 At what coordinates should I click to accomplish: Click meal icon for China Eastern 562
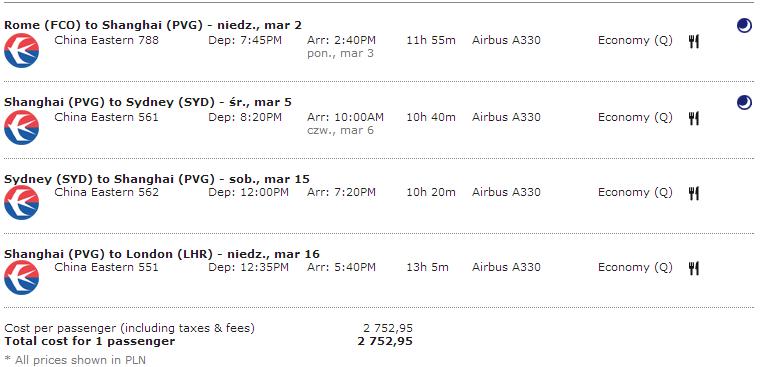pos(693,193)
